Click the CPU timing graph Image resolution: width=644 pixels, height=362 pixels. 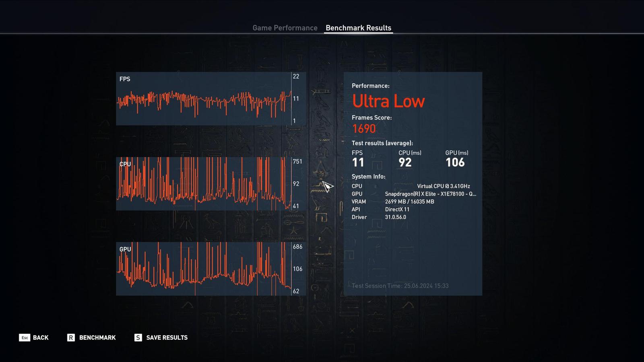click(x=211, y=184)
